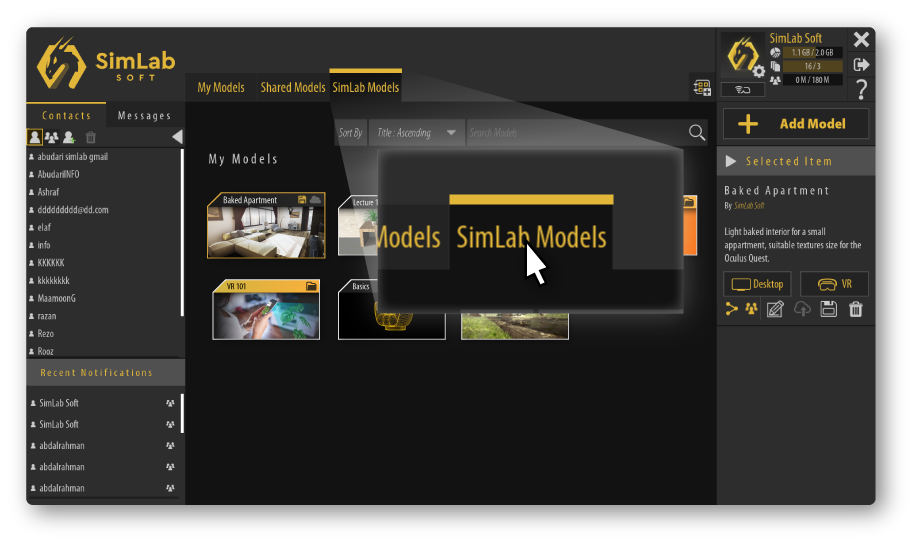Select contact info
916x545 pixels.
tap(44, 245)
